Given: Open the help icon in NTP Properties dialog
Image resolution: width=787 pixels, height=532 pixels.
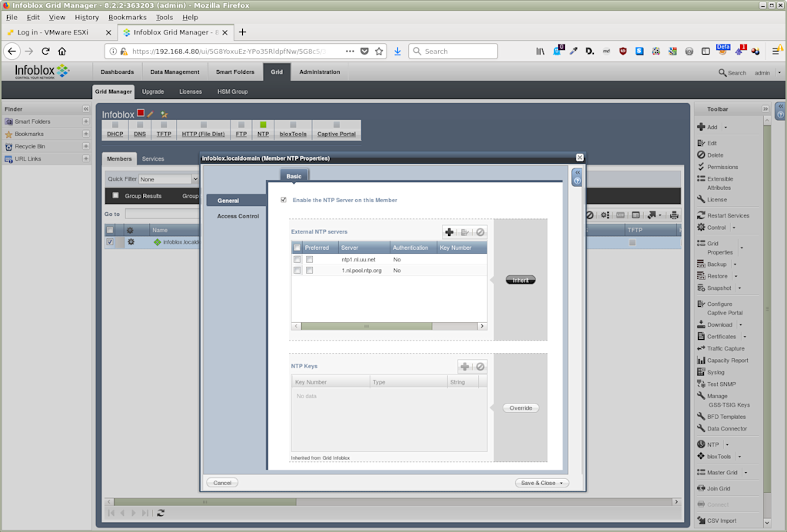Looking at the screenshot, I should pos(577,181).
